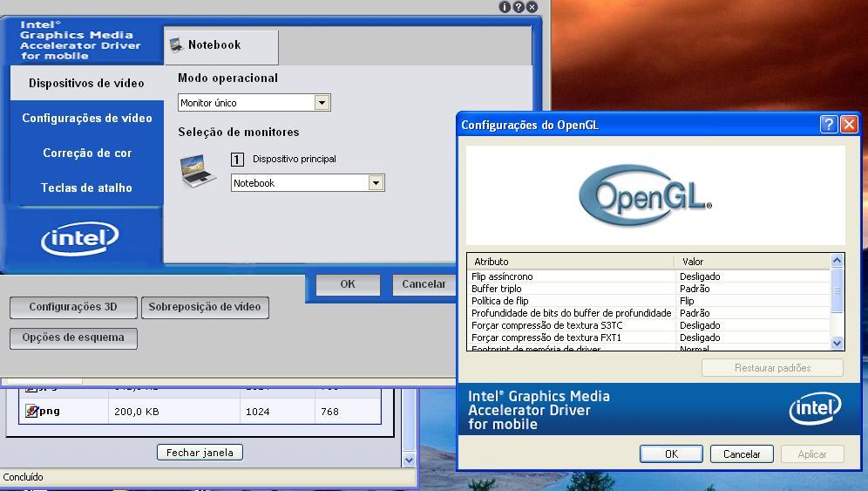Click the Intel logo in OpenGL dialog footer
This screenshot has height=491, width=868.
pos(816,408)
